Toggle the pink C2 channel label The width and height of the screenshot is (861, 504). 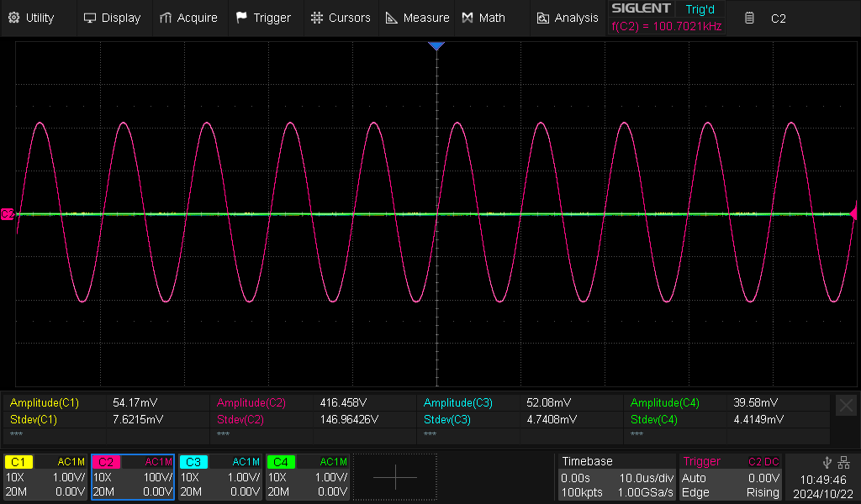pos(106,462)
